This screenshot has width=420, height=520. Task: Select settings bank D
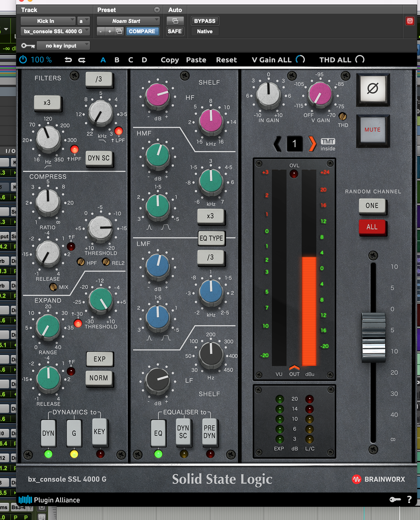pos(144,60)
